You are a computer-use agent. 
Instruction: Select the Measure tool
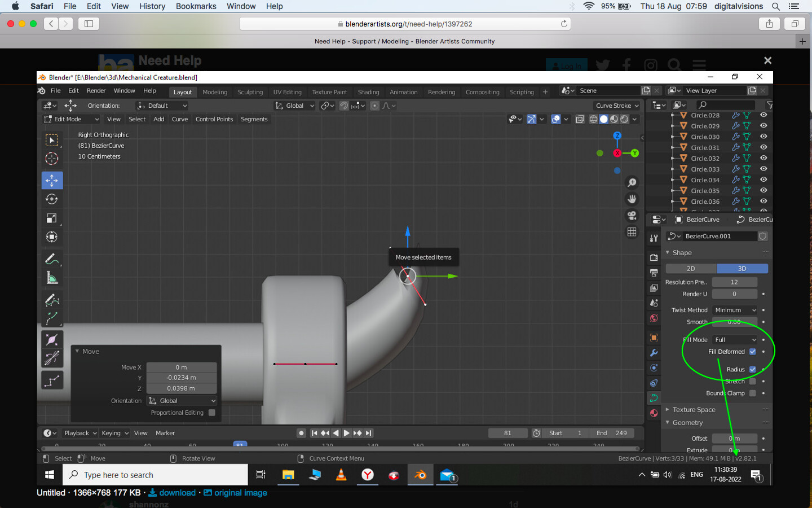[52, 278]
